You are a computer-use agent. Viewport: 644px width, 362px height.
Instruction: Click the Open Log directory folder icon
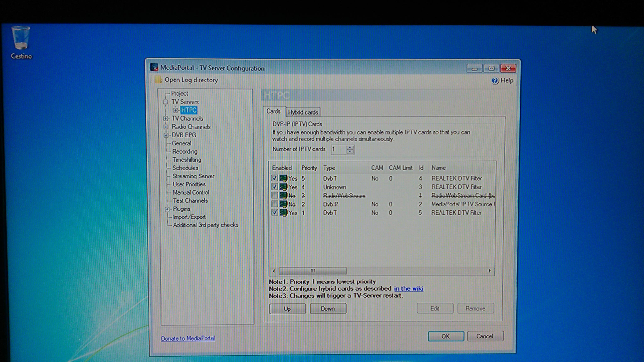[x=158, y=80]
